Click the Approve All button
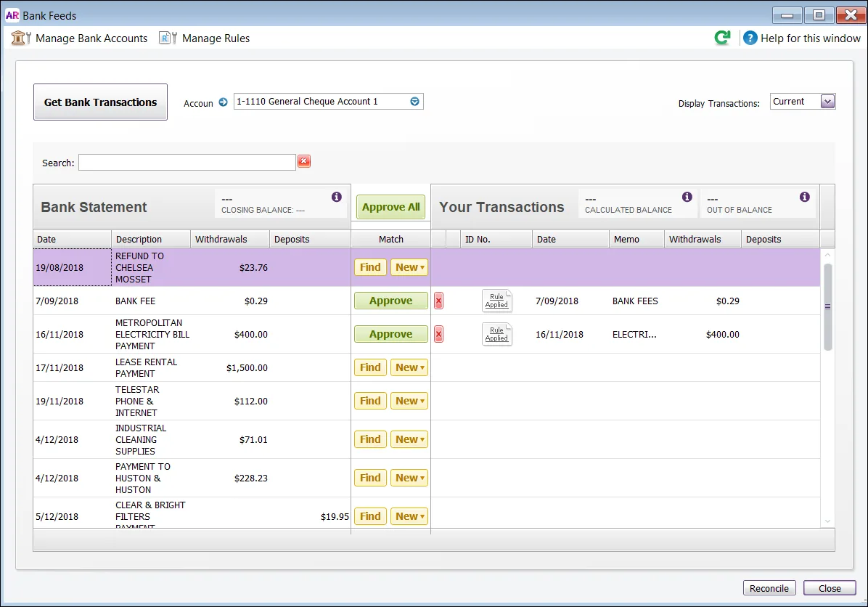The width and height of the screenshot is (868, 607). point(391,207)
